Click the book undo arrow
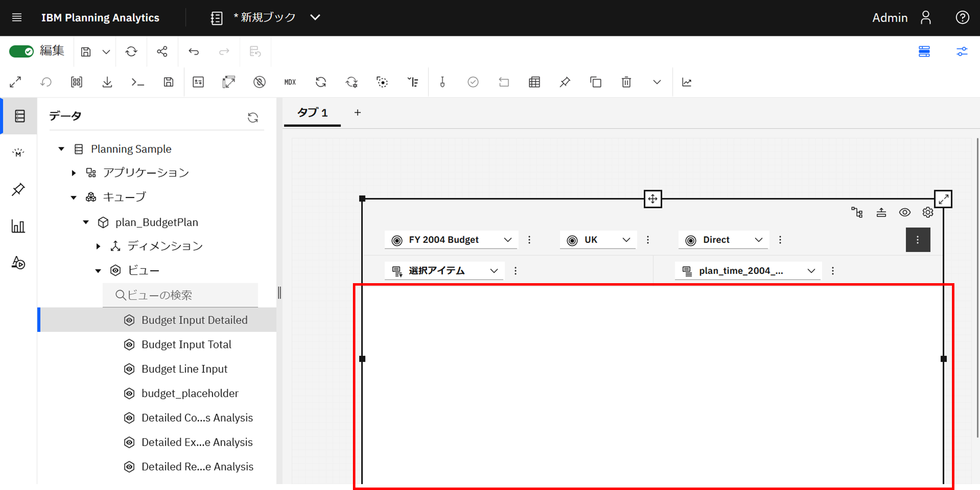This screenshot has height=490, width=980. click(194, 52)
